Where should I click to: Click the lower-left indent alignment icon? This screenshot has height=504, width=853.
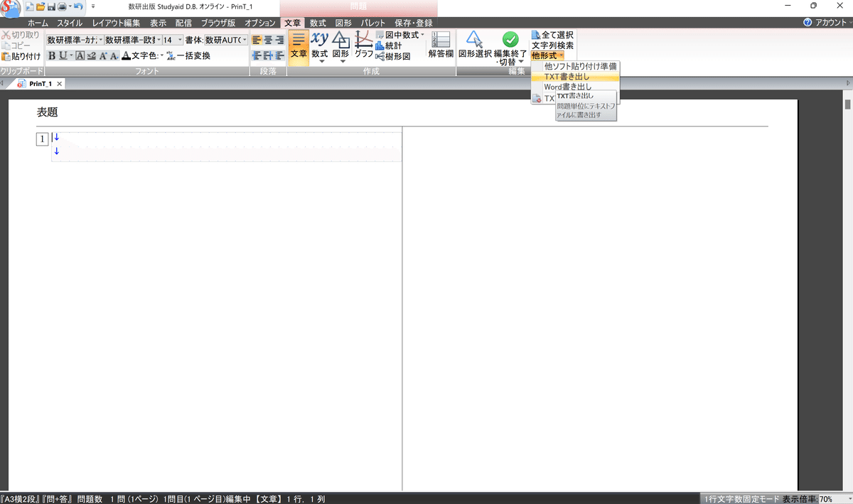pos(257,55)
